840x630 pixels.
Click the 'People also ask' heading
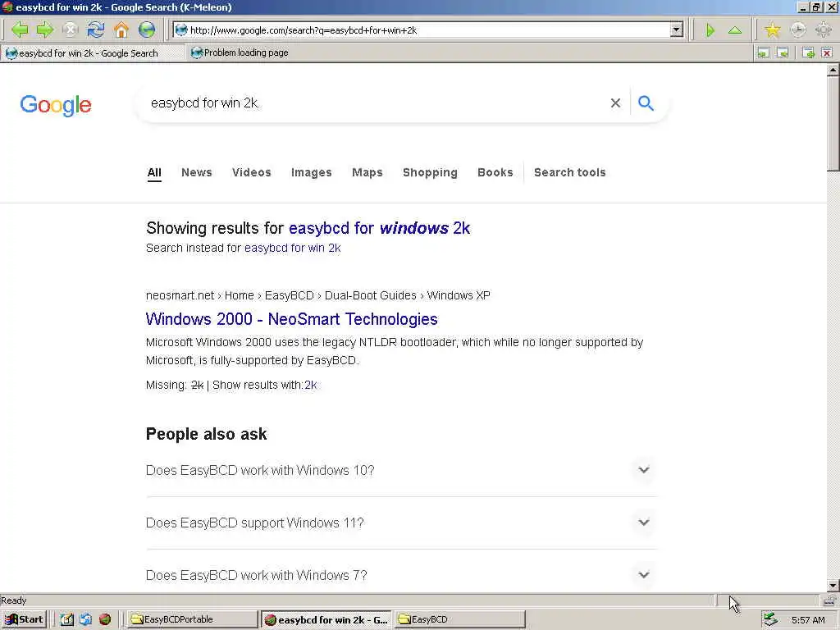pyautogui.click(x=206, y=434)
